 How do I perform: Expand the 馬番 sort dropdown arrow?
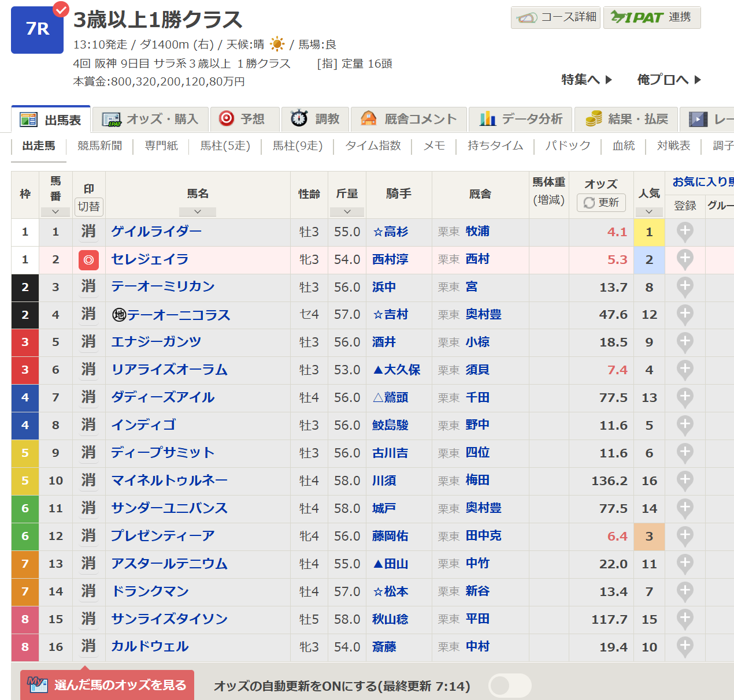[55, 212]
